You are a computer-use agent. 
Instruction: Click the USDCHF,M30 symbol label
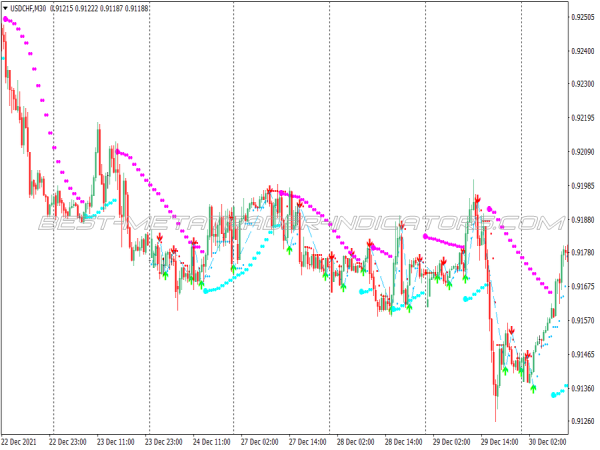(x=28, y=8)
